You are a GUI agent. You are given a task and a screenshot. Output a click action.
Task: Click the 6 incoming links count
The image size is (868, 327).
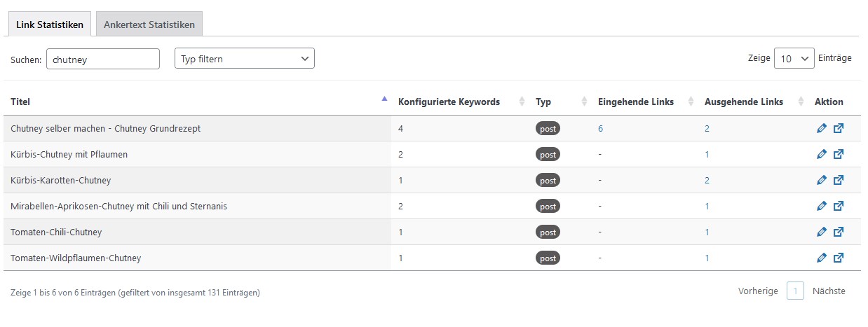click(x=601, y=129)
